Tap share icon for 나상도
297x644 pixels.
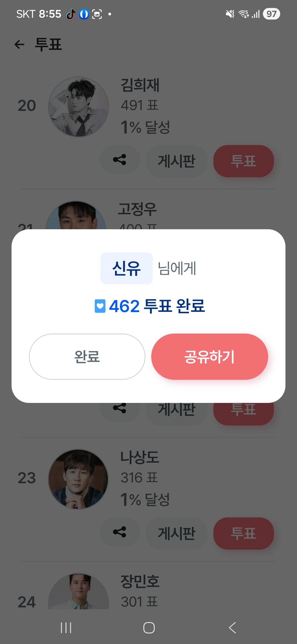[x=120, y=532]
